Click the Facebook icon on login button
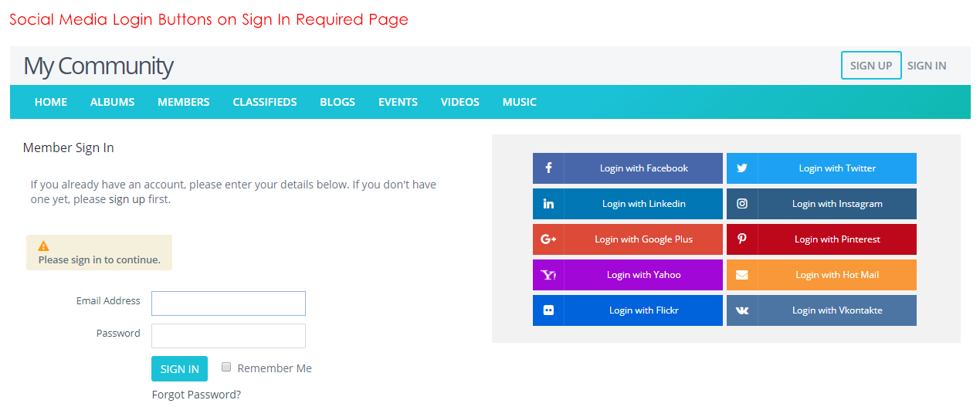The image size is (980, 417). [548, 168]
